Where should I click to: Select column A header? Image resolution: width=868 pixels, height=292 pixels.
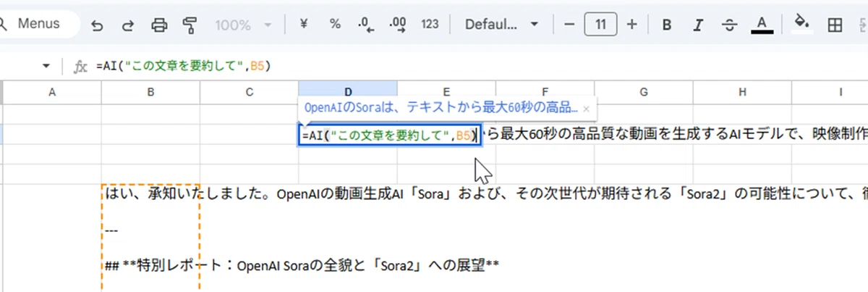point(51,92)
